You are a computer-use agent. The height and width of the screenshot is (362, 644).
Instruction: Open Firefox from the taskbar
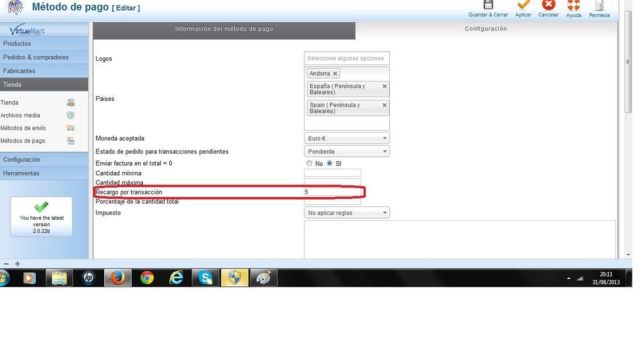click(x=118, y=278)
